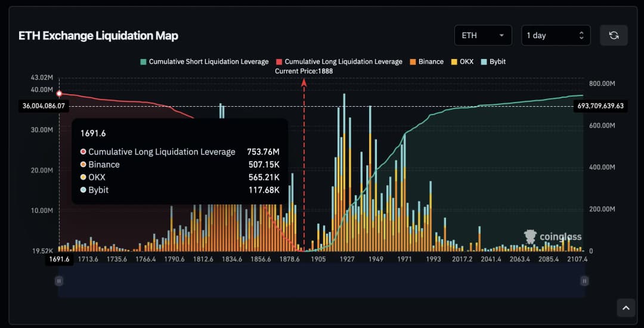Hide the Binance series in legend

[x=426, y=61]
